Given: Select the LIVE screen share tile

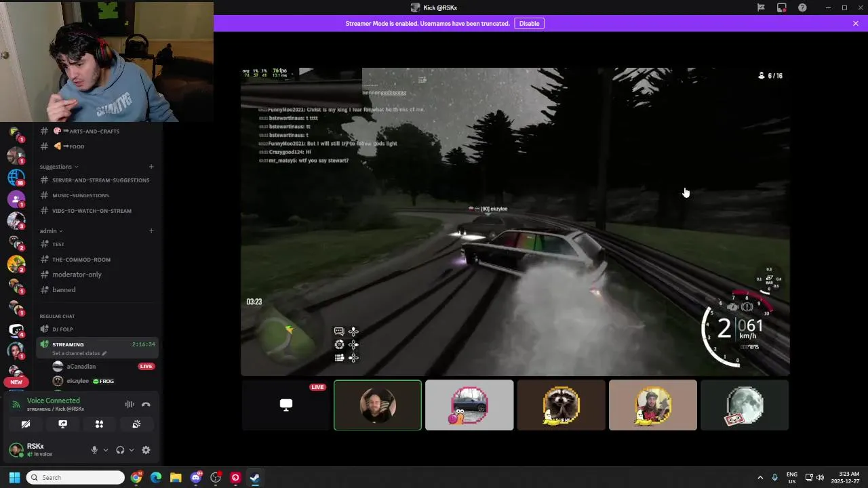Looking at the screenshot, I should (285, 405).
